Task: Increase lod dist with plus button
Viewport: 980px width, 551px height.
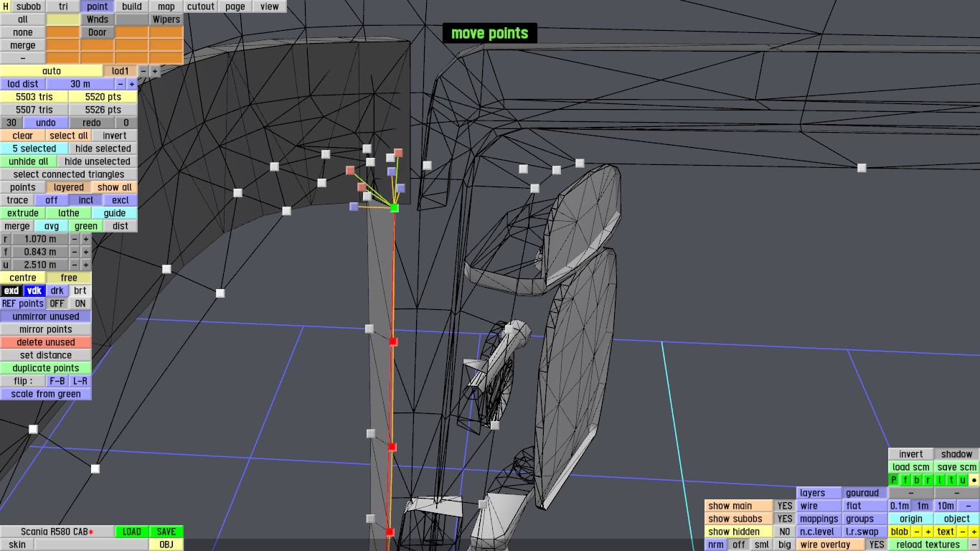Action: coord(132,84)
